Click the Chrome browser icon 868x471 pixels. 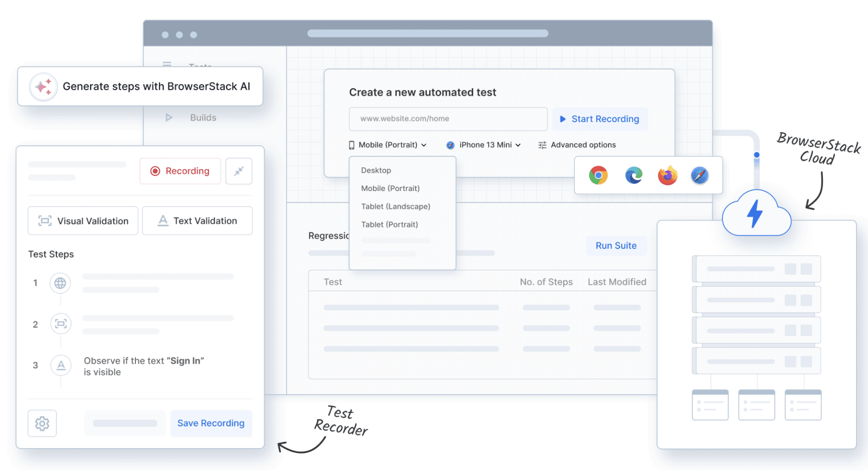click(598, 175)
